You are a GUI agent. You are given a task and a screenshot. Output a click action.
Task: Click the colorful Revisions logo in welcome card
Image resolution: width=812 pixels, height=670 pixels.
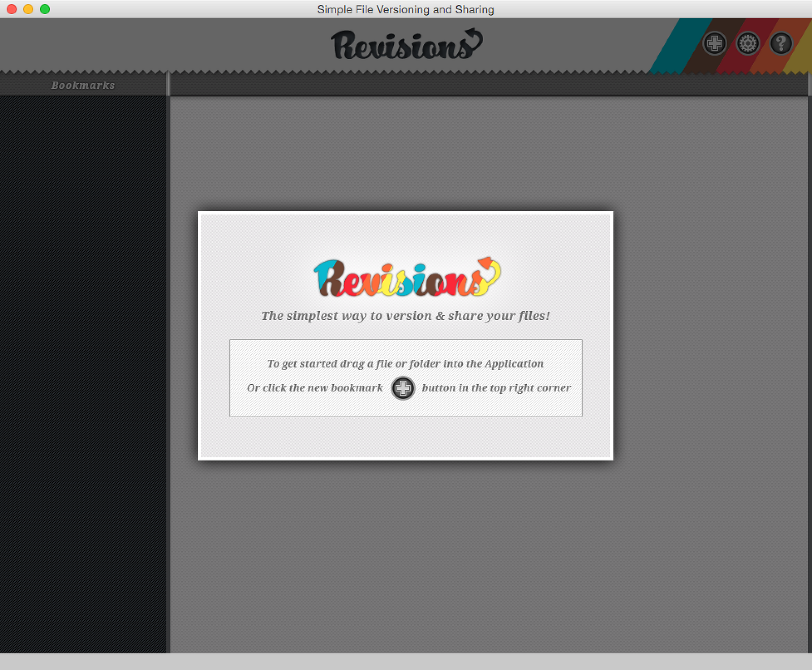[407, 277]
